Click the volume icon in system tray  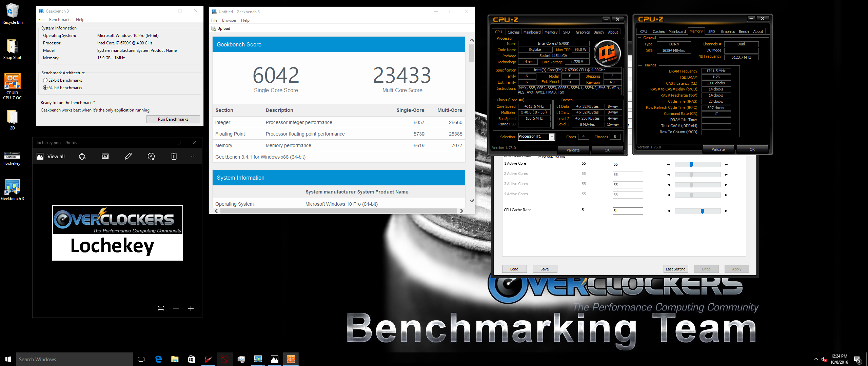(x=824, y=359)
